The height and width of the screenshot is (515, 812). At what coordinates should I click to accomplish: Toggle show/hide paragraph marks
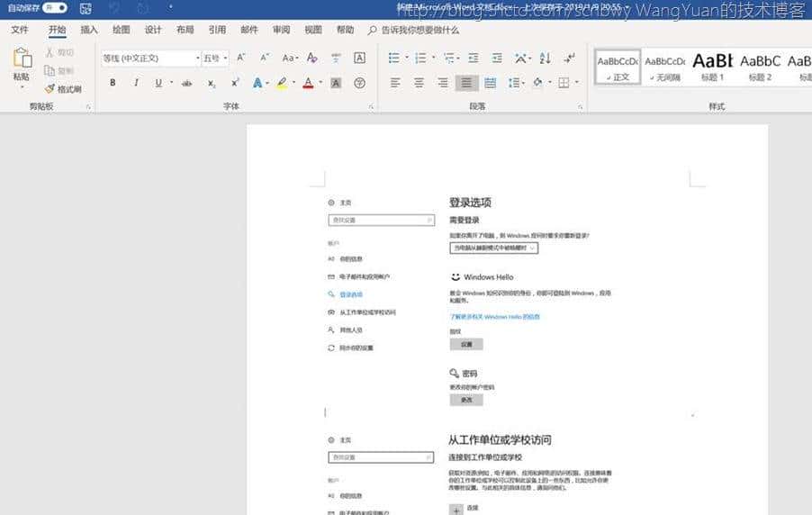point(569,58)
